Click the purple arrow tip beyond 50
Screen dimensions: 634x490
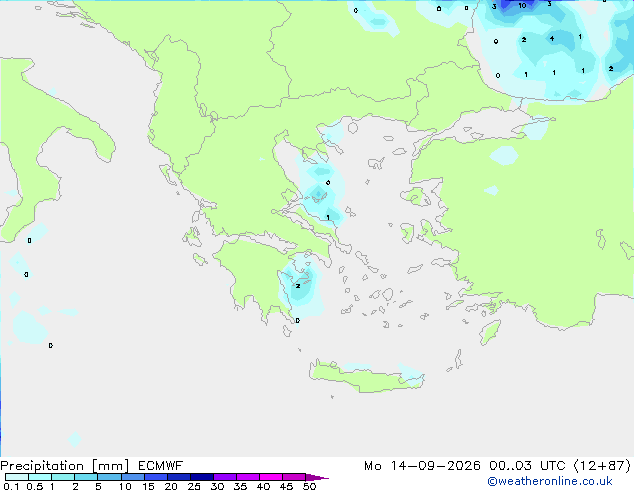[x=317, y=477]
